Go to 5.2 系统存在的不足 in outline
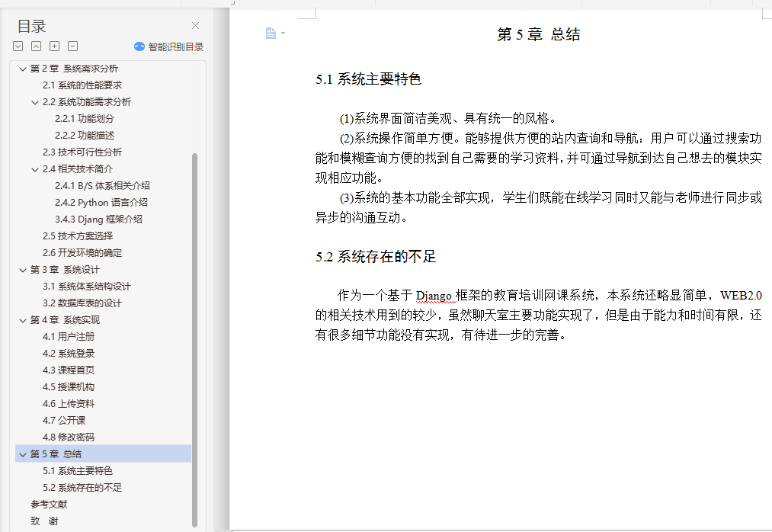Screen dimensions: 772x532 (82, 487)
